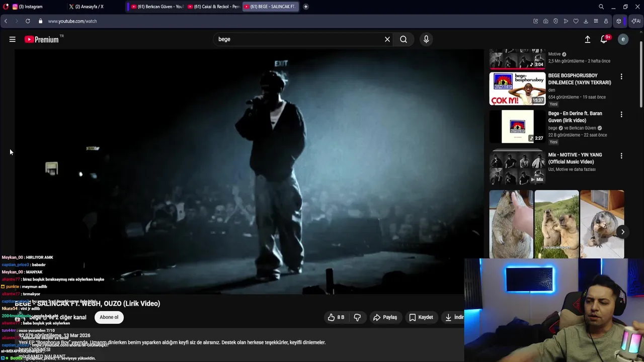Open the browser profile person icon

tap(606, 21)
